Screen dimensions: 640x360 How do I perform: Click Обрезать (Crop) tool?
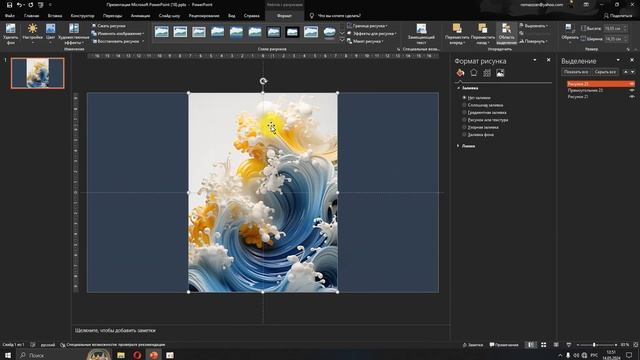point(569,32)
